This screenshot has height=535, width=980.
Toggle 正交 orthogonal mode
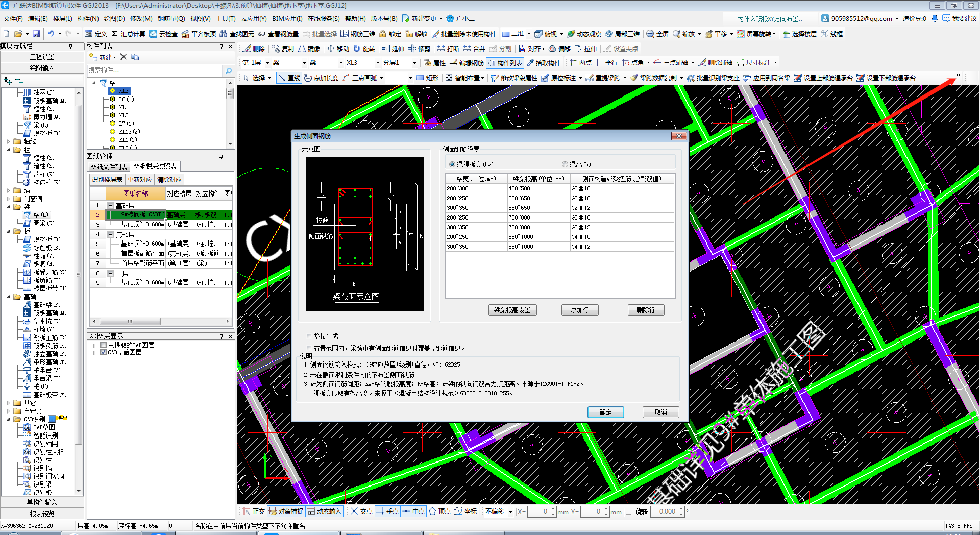[254, 512]
